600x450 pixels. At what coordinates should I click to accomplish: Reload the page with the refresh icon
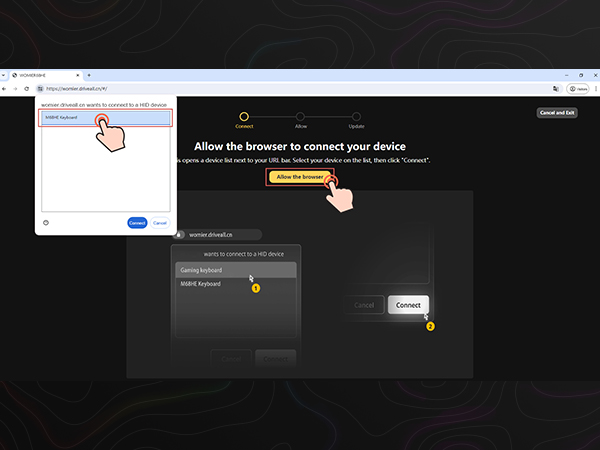point(25,88)
